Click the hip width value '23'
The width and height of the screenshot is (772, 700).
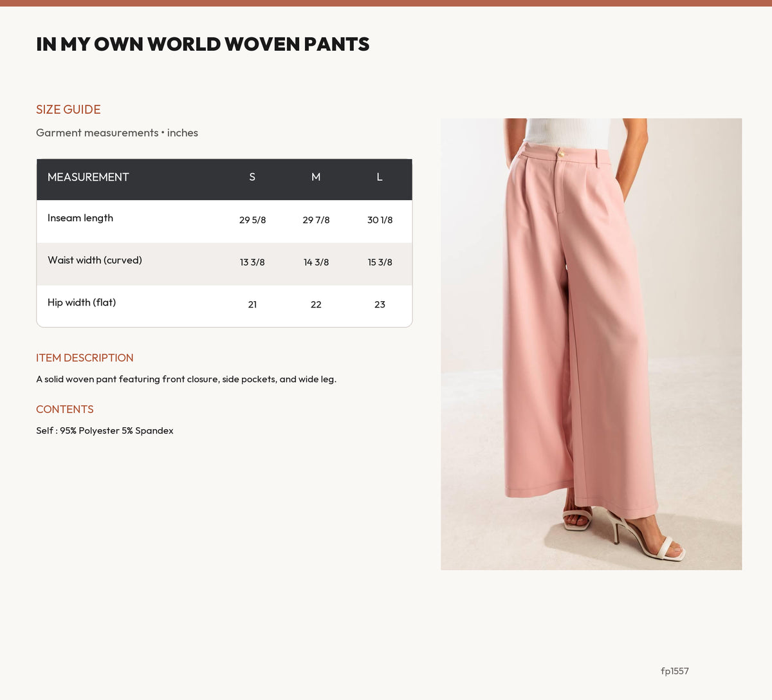coord(380,305)
